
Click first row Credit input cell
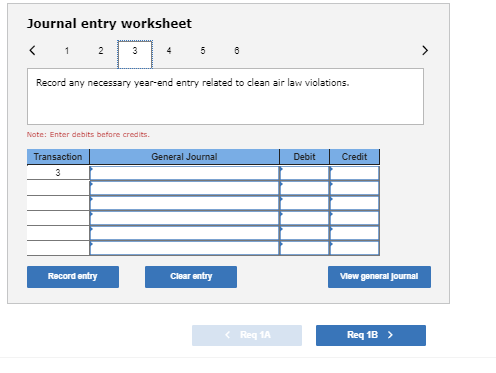click(x=354, y=173)
